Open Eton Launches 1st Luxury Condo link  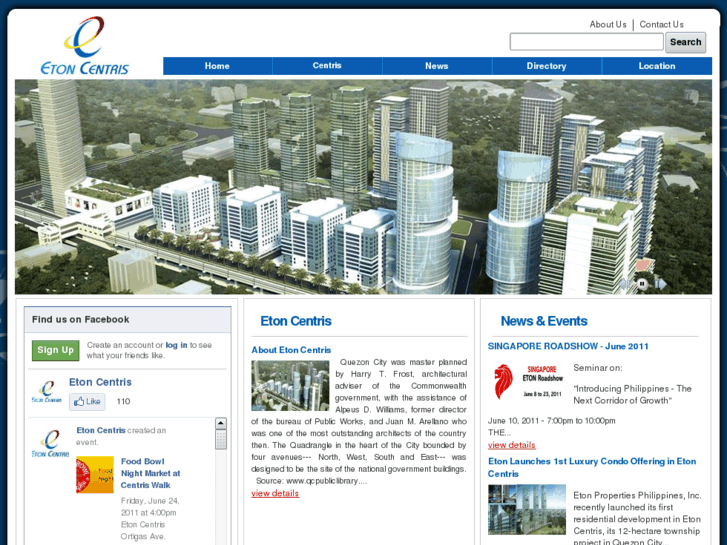tap(592, 468)
